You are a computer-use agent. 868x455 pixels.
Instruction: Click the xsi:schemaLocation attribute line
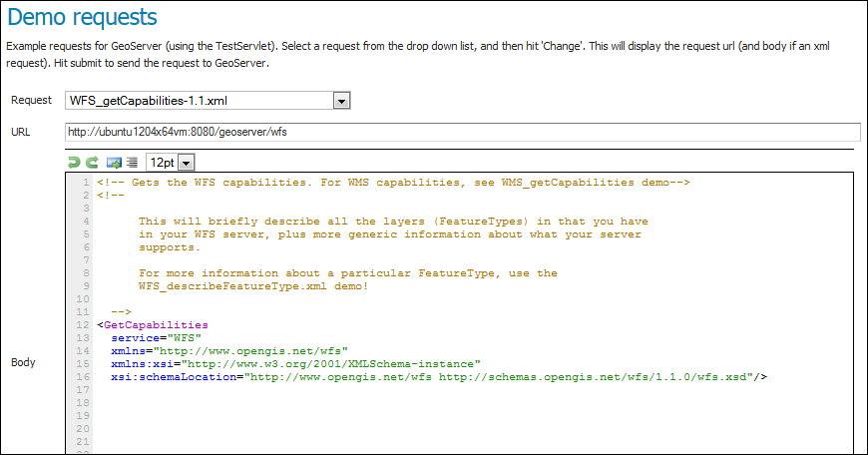pos(438,377)
